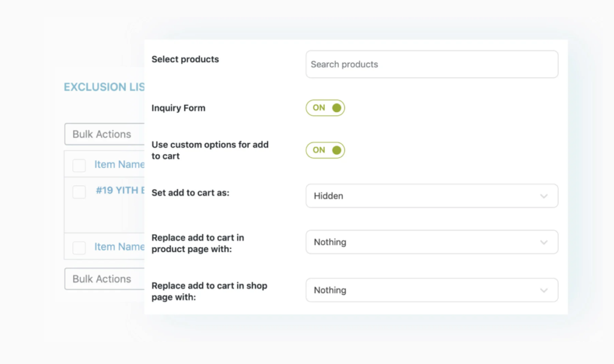This screenshot has width=614, height=364.
Task: Click the Exclusion List heading
Action: (104, 87)
